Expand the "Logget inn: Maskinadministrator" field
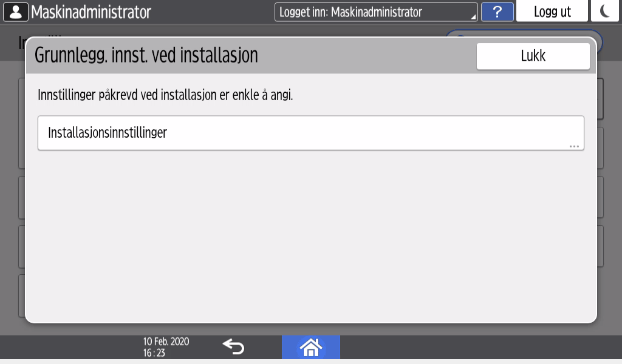This screenshot has height=364, width=622. coord(375,12)
